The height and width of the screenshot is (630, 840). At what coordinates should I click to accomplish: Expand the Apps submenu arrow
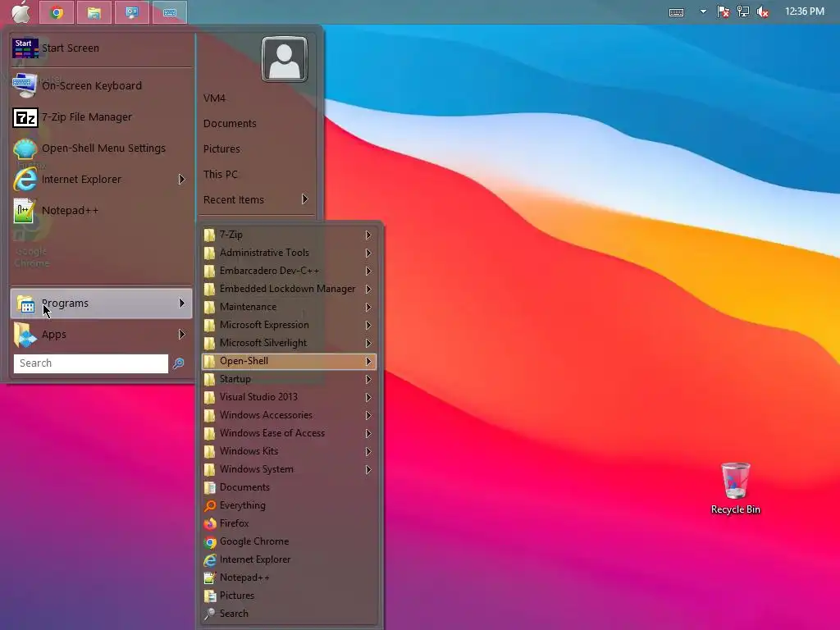[x=181, y=335]
